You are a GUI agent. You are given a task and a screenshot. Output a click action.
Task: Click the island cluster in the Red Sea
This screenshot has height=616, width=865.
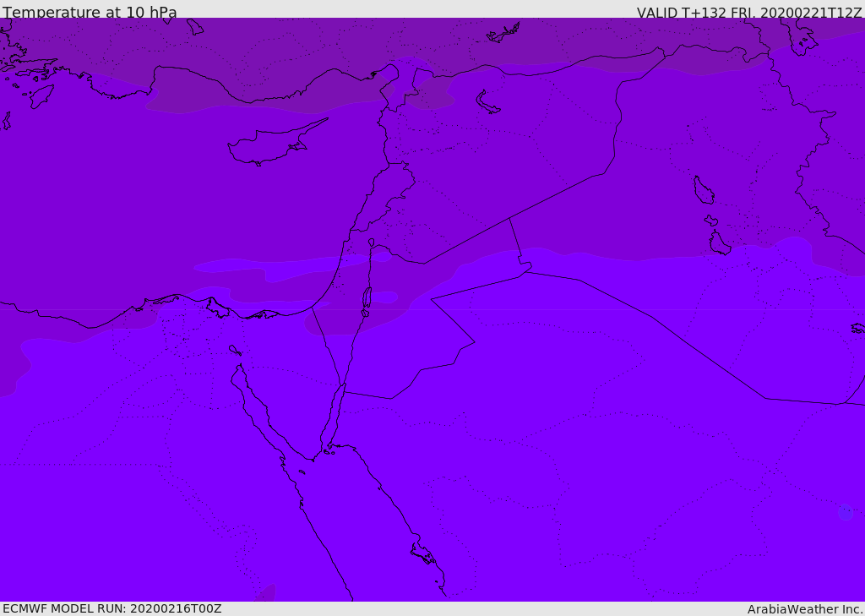422,553
